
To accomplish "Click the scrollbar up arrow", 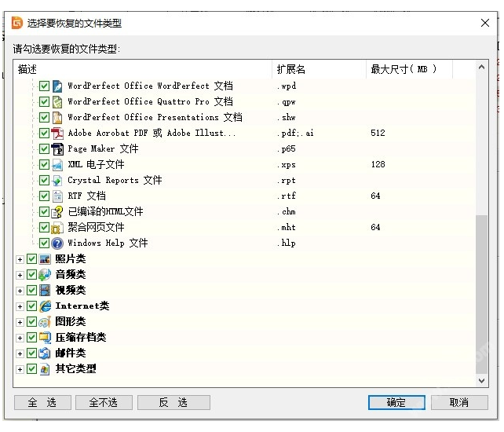I will 481,67.
